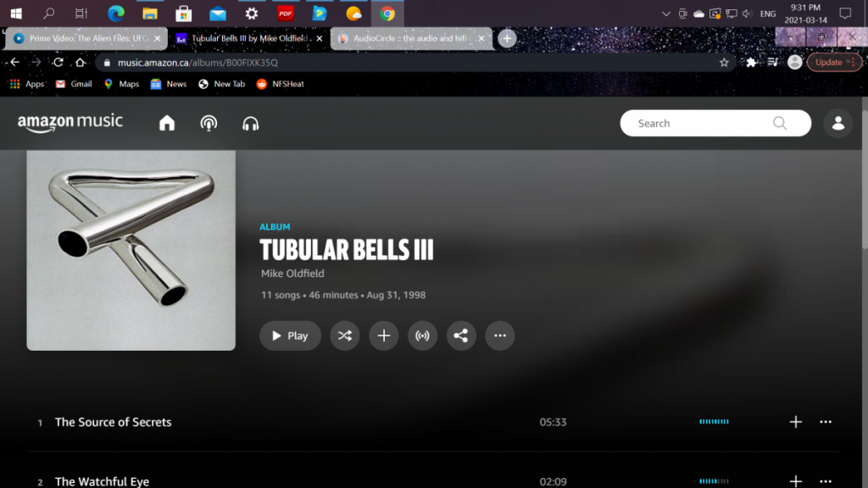Play the Tubular Bells III album
This screenshot has height=488, width=868.
pyautogui.click(x=290, y=335)
